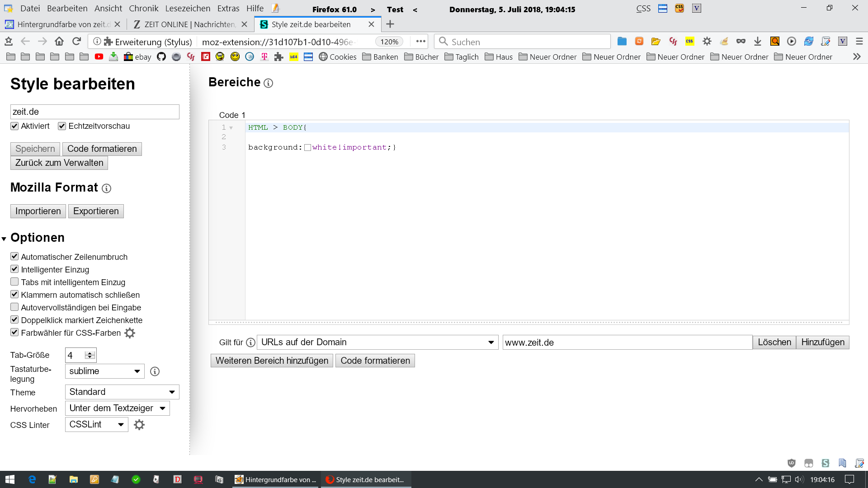This screenshot has width=868, height=488.
Task: Enable Autovervollständigen bei Eingabe
Action: (x=14, y=307)
